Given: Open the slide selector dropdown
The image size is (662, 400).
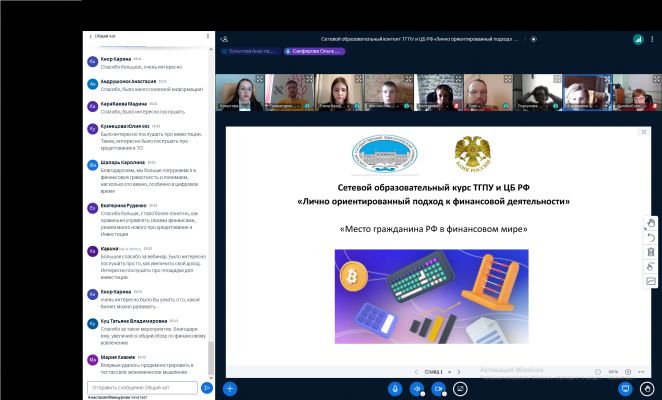Looking at the screenshot, I should coord(438,372).
